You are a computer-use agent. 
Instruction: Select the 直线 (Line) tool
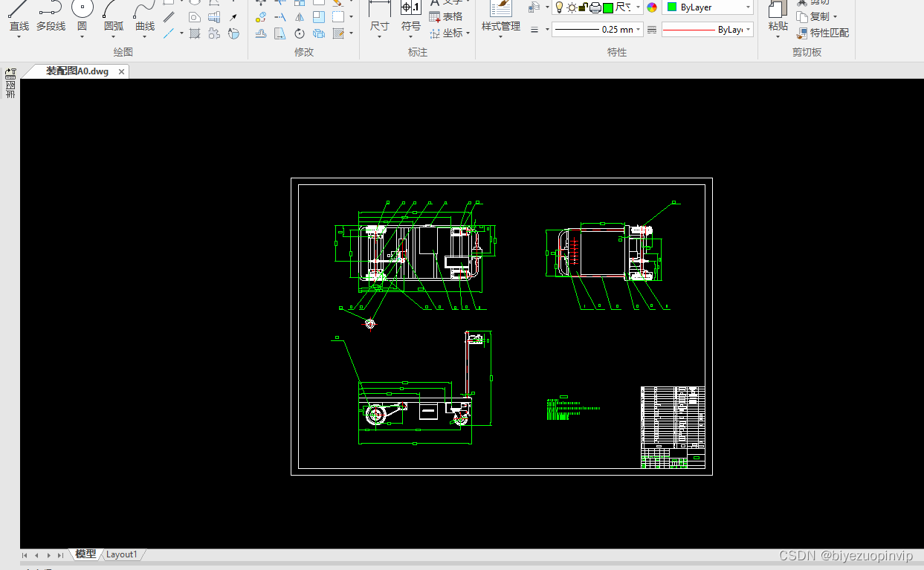(x=19, y=15)
